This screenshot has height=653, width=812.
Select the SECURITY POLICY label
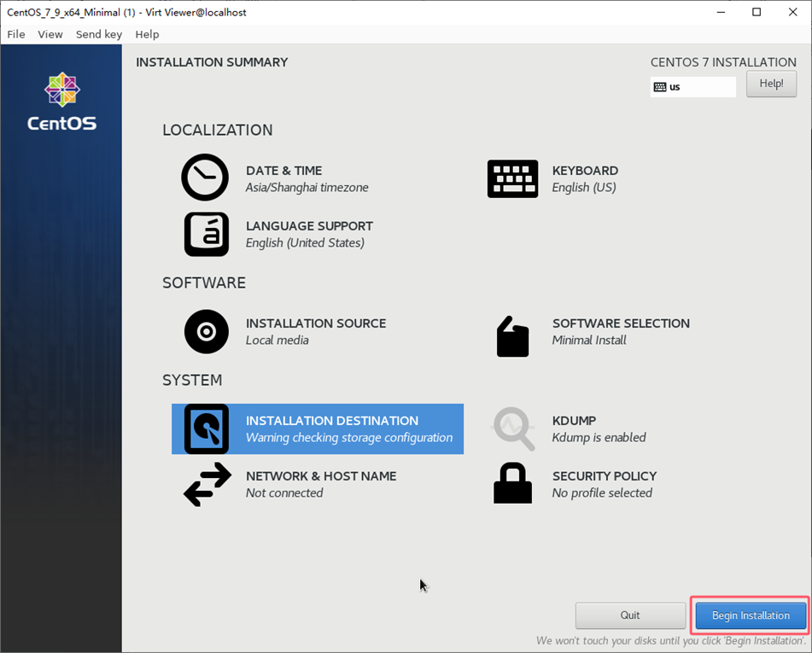pyautogui.click(x=605, y=476)
